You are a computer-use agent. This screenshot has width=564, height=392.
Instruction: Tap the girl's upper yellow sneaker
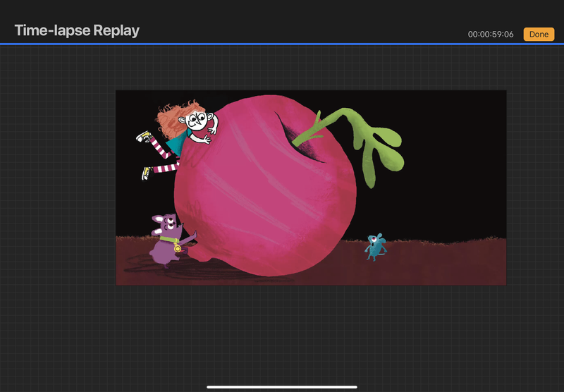point(144,137)
